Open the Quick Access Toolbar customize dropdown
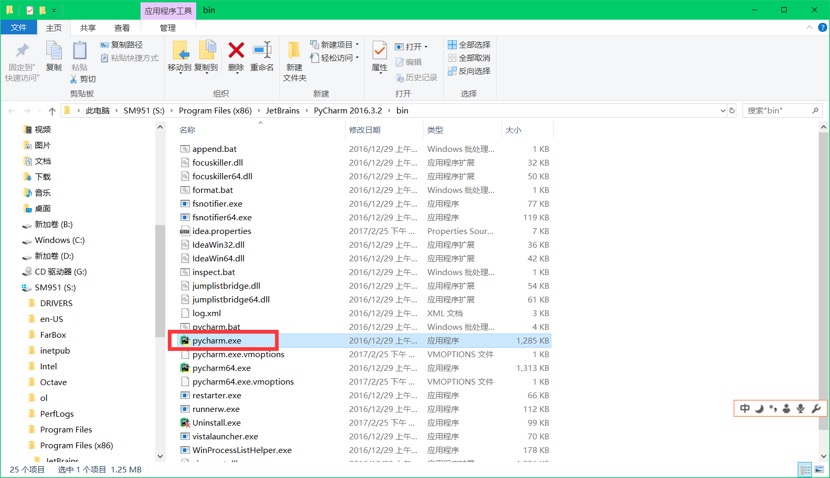 pyautogui.click(x=54, y=10)
